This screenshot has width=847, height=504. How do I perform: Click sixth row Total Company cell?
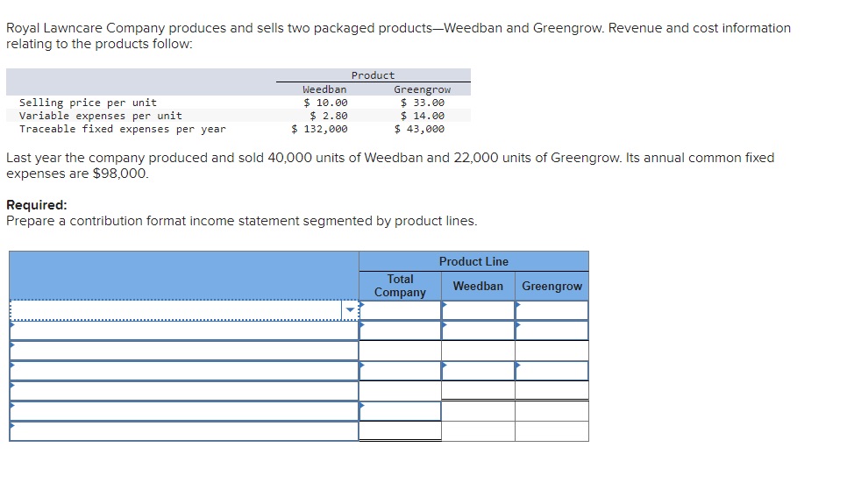401,411
